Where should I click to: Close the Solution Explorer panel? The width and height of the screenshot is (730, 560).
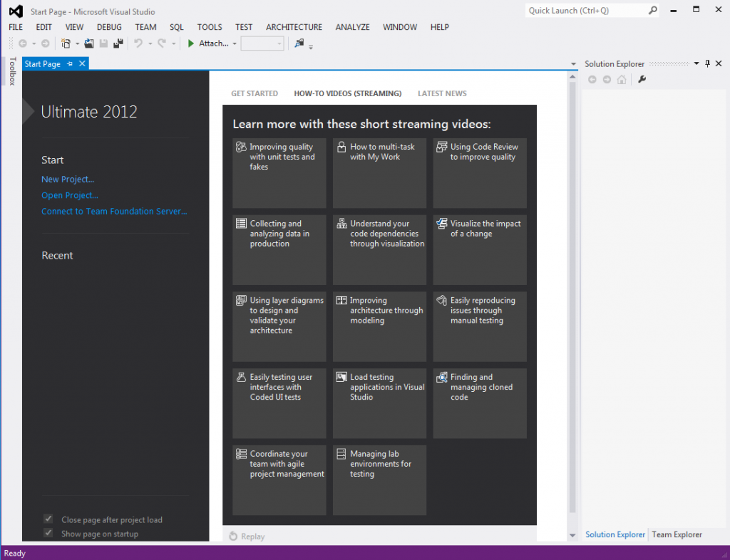(x=719, y=63)
